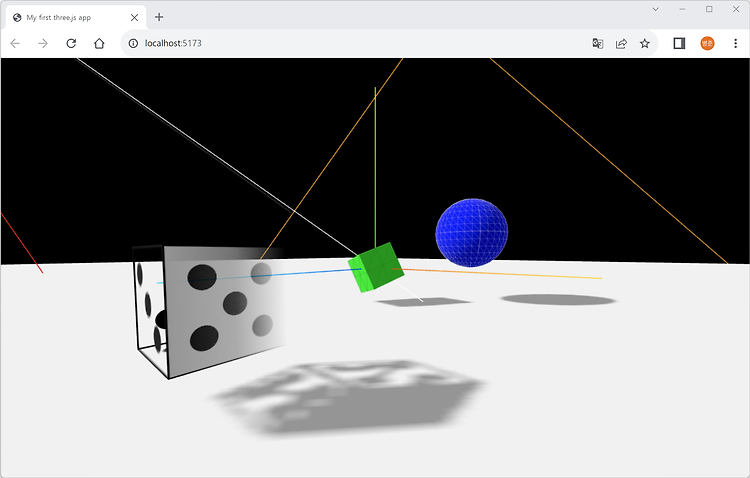Close the browser window
The width and height of the screenshot is (750, 478).
(x=736, y=9)
